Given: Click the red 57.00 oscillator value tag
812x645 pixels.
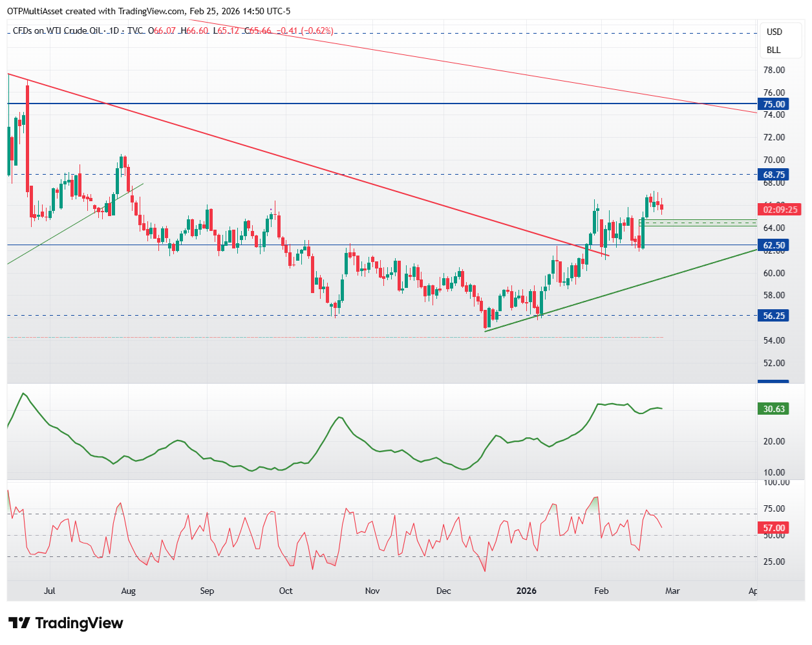Looking at the screenshot, I should click(x=773, y=528).
